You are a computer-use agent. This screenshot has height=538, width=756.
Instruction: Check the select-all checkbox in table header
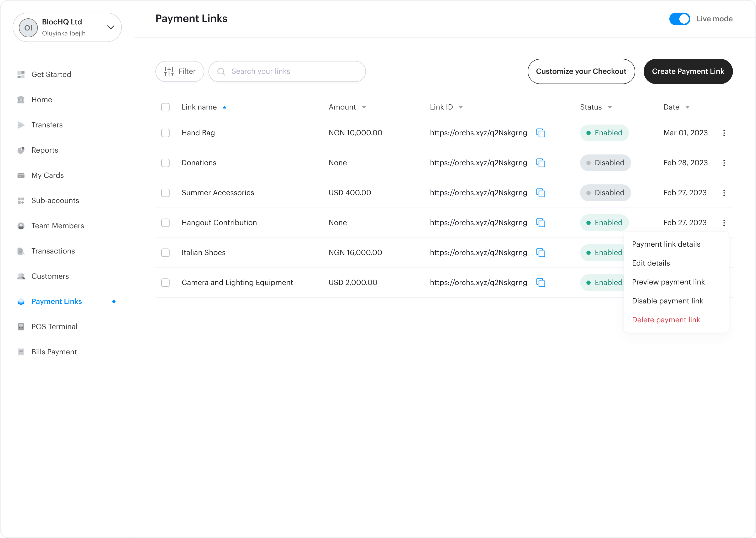coord(165,107)
